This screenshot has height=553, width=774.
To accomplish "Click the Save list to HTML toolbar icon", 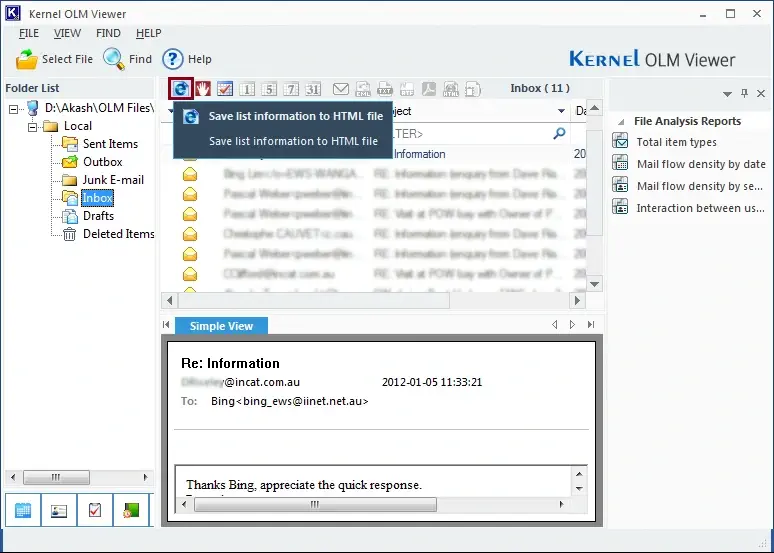I will (x=181, y=89).
